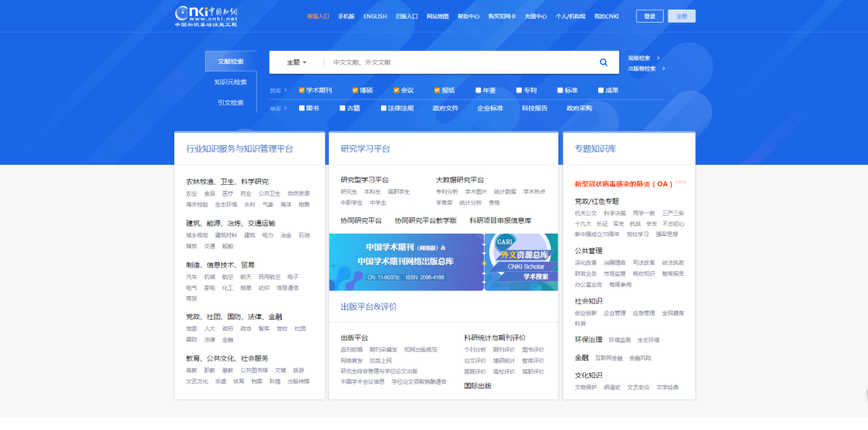This screenshot has width=868, height=430.
Task: Enable the 专利 checkbox
Action: pyautogui.click(x=519, y=90)
